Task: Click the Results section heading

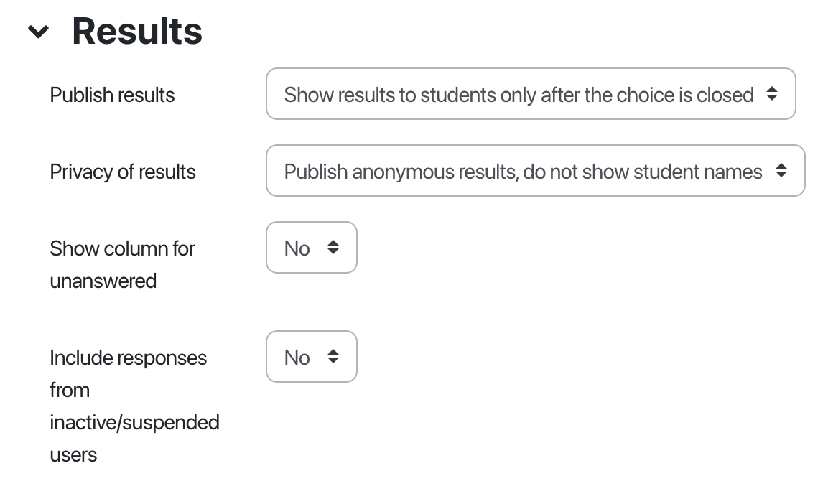Action: pos(137,32)
